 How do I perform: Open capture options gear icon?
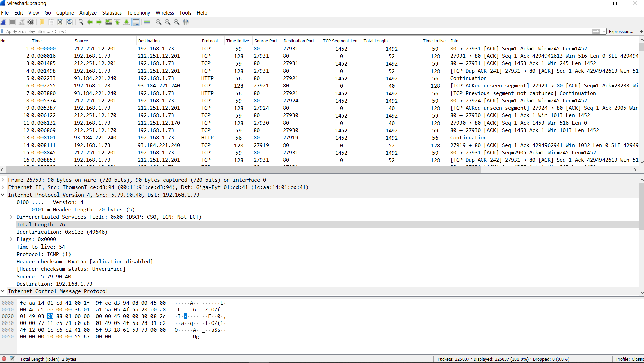[x=31, y=22]
